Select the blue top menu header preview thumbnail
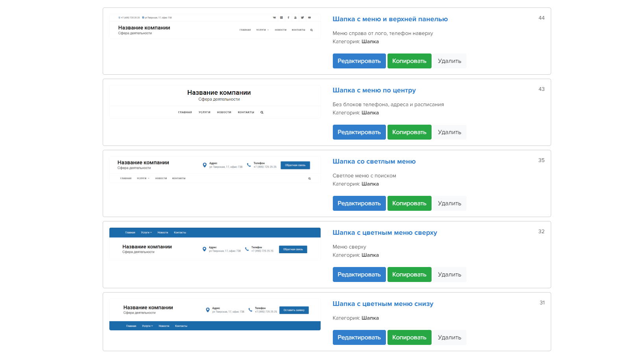The height and width of the screenshot is (361, 644). 215,244
